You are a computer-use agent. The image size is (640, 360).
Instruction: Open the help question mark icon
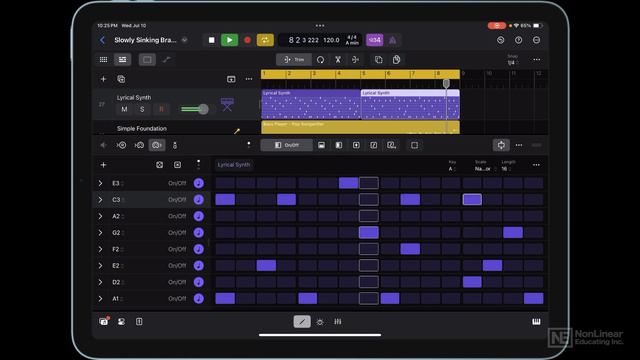[518, 40]
